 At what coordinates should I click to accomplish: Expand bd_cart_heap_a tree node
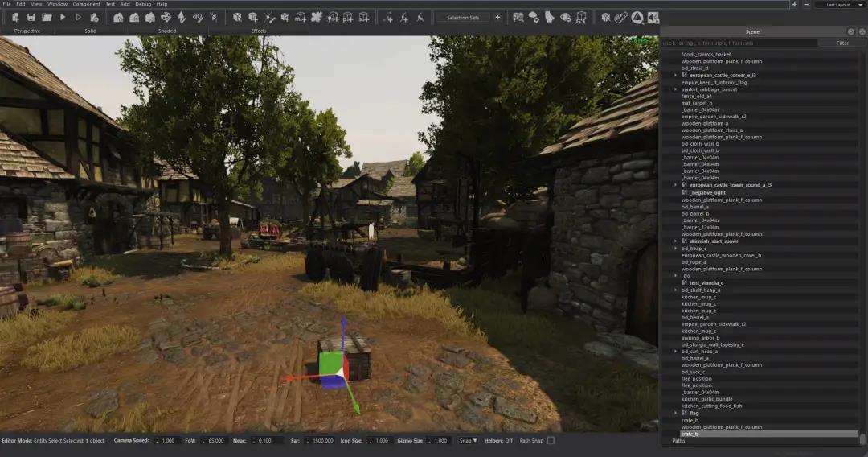(675, 351)
